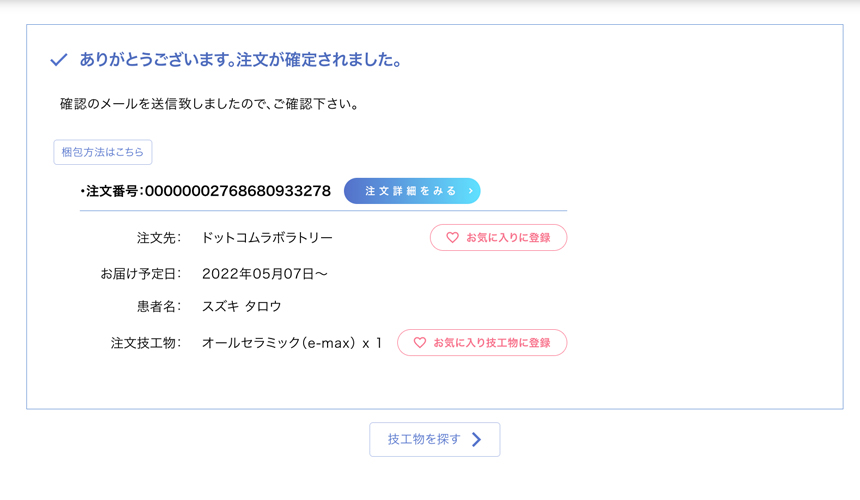Click ordered item オールセラミック(e-max) x 1
Viewport: 860px width, 500px height.
coord(292,343)
